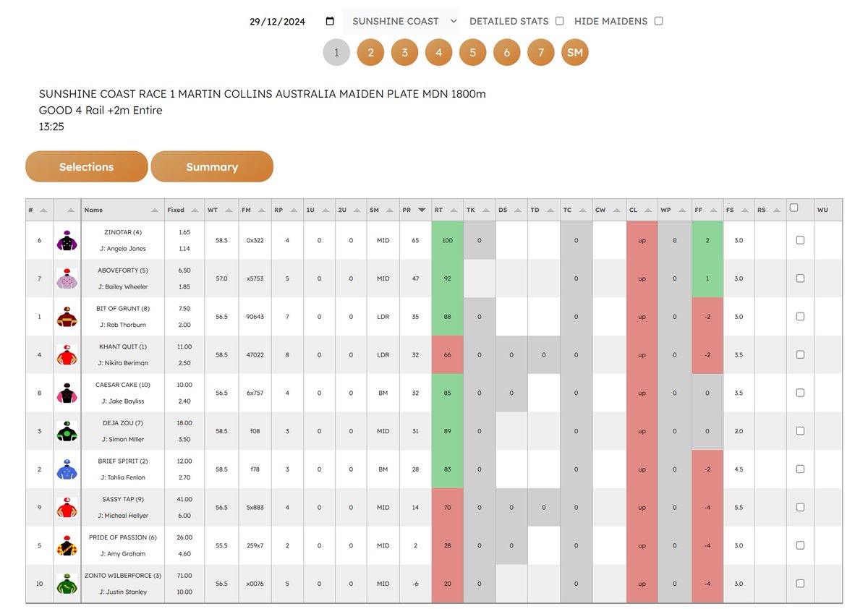This screenshot has height=609, width=868.
Task: Enable the DETAILED STATS checkbox
Action: [559, 21]
